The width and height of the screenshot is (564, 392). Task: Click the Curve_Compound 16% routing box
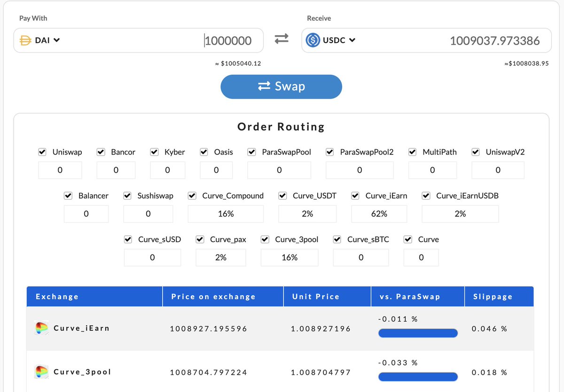[x=226, y=214]
